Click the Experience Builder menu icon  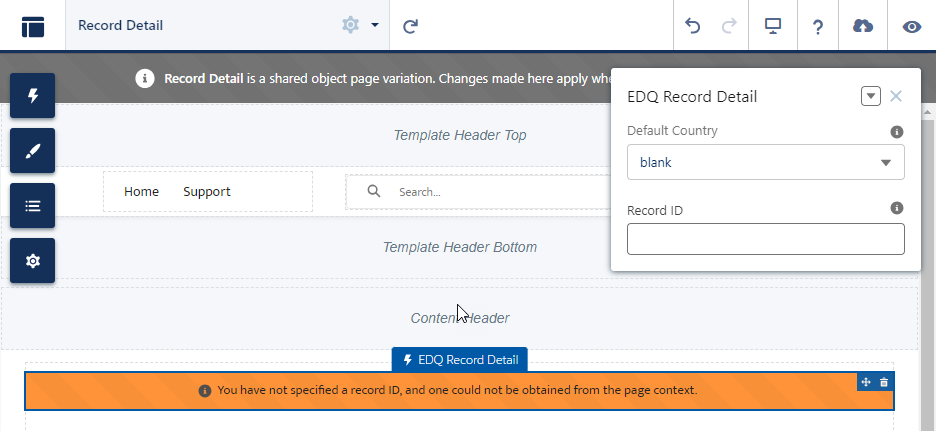point(33,26)
